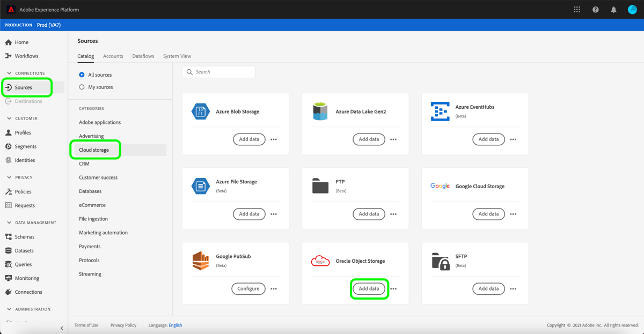Click the Prod (VA7) sandbox label
The width and height of the screenshot is (644, 334).
(x=49, y=25)
